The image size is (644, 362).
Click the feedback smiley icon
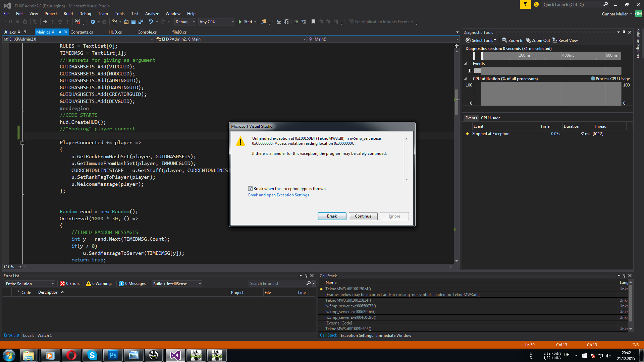[x=536, y=5]
